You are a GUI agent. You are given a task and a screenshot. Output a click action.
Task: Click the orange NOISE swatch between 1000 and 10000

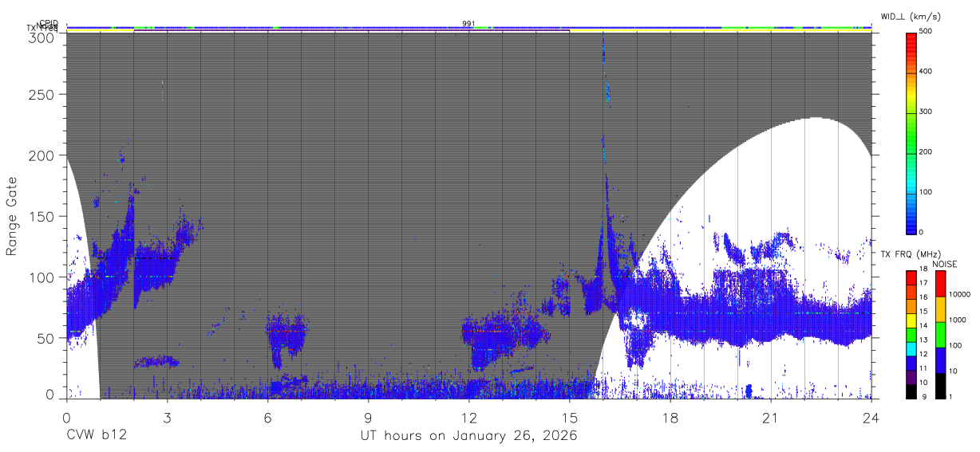[x=940, y=309]
